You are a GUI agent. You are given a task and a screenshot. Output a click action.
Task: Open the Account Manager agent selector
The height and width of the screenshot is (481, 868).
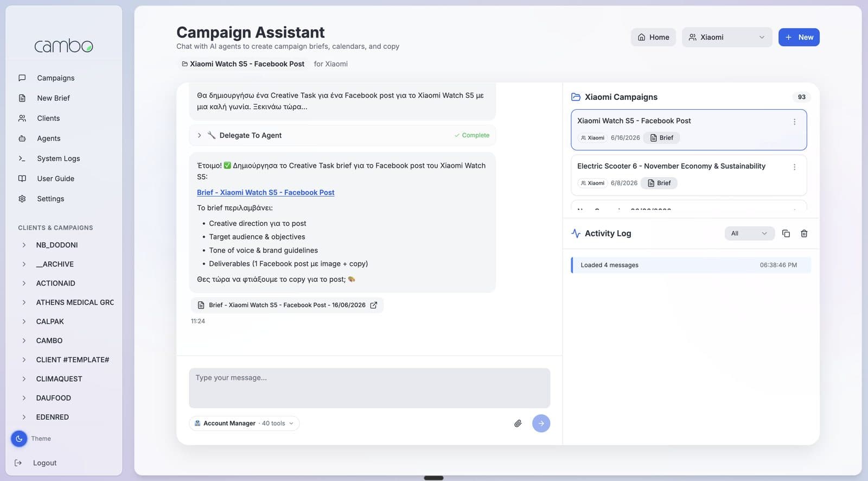pos(244,423)
